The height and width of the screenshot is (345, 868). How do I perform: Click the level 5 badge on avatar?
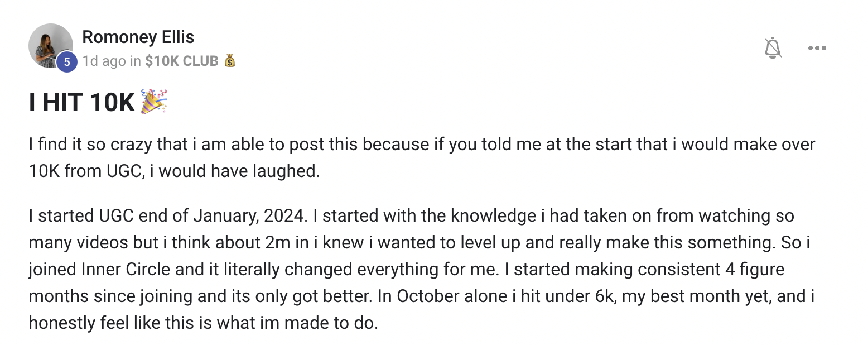click(67, 62)
